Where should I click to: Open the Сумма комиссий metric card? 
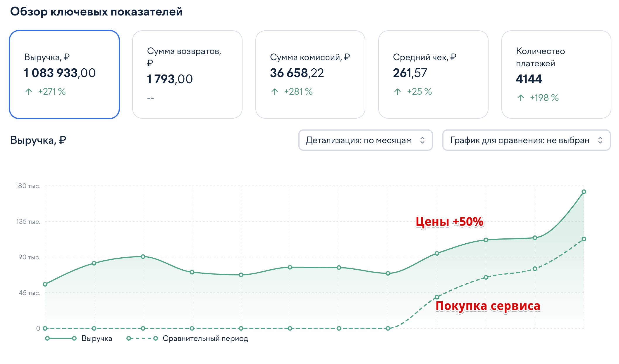(x=310, y=74)
